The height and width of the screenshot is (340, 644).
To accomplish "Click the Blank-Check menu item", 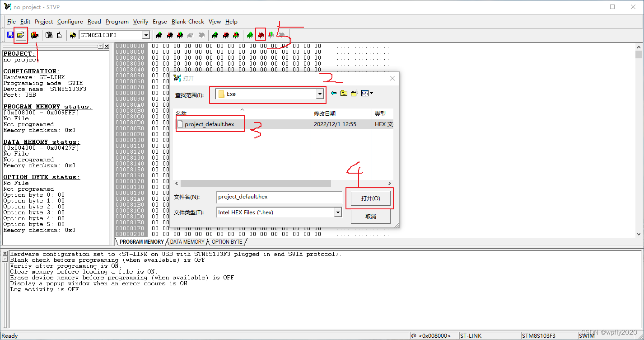I will [x=188, y=22].
